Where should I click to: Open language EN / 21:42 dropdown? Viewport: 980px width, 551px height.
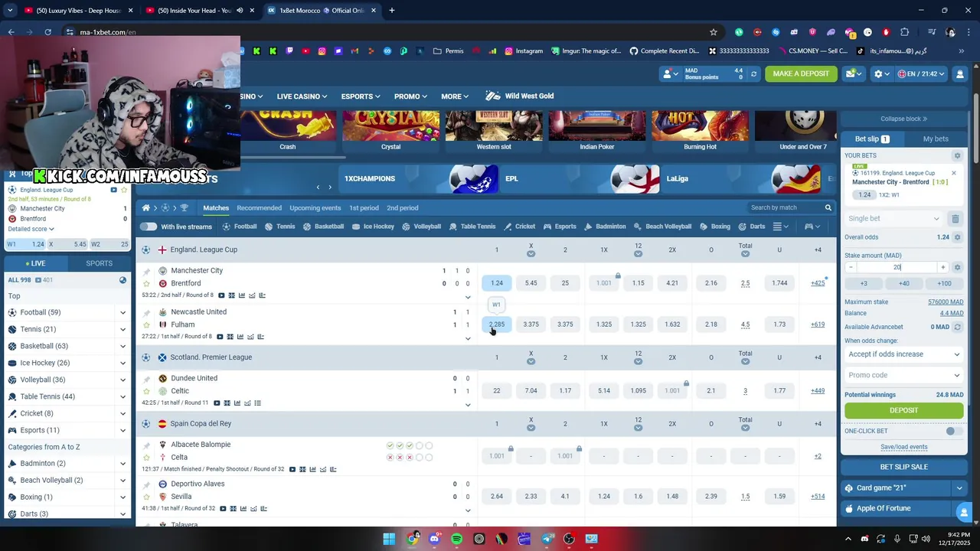[x=923, y=73]
